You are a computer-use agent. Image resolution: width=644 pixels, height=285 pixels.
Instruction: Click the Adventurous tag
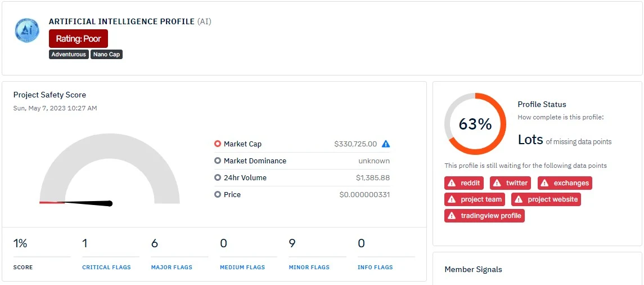coord(69,54)
